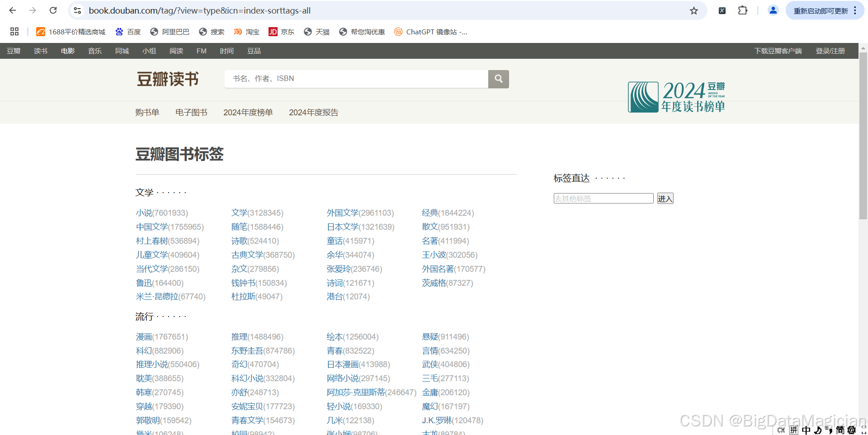The image size is (868, 435).
Task: Open site information icon in address bar
Action: (77, 10)
